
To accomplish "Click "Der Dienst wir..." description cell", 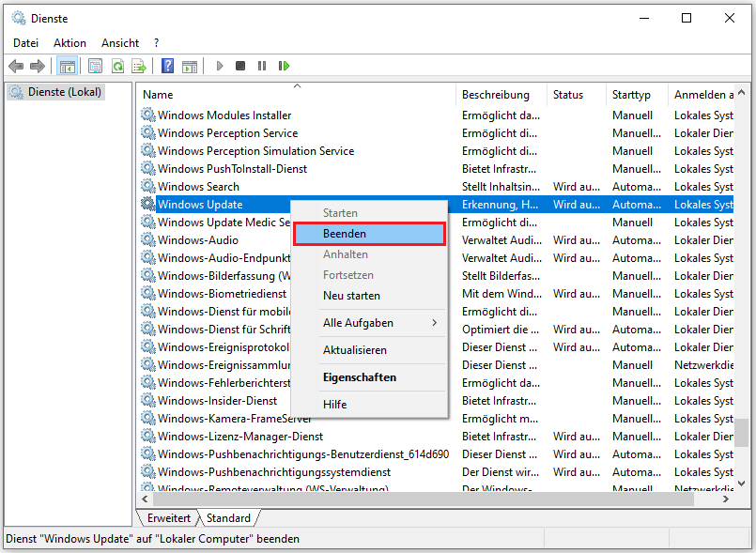I will [x=501, y=472].
